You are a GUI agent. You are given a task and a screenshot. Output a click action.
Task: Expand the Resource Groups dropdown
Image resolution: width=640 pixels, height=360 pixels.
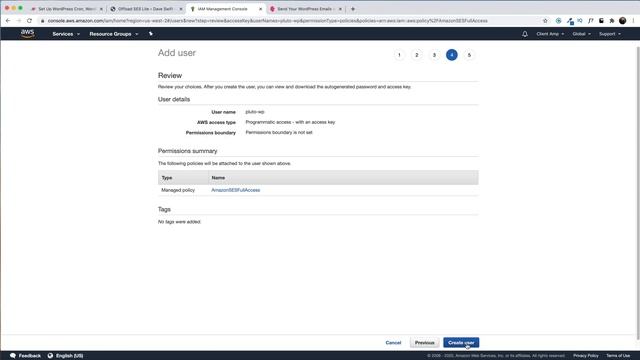coord(113,34)
